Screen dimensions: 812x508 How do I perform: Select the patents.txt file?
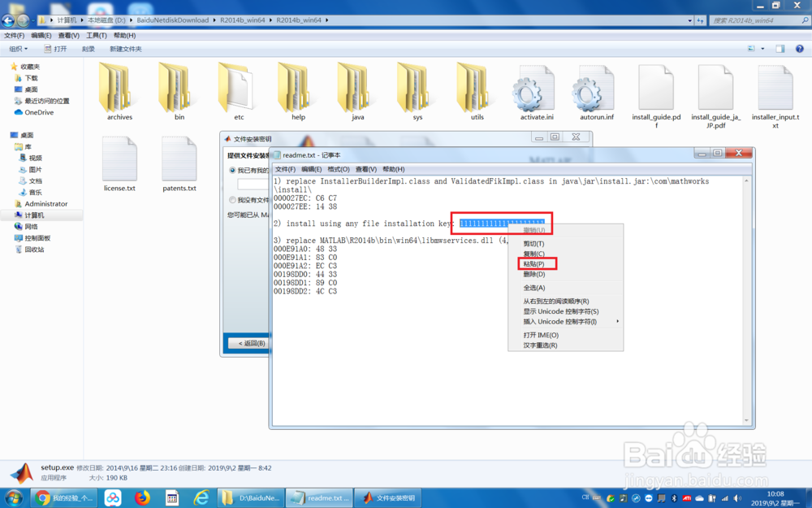(179, 164)
